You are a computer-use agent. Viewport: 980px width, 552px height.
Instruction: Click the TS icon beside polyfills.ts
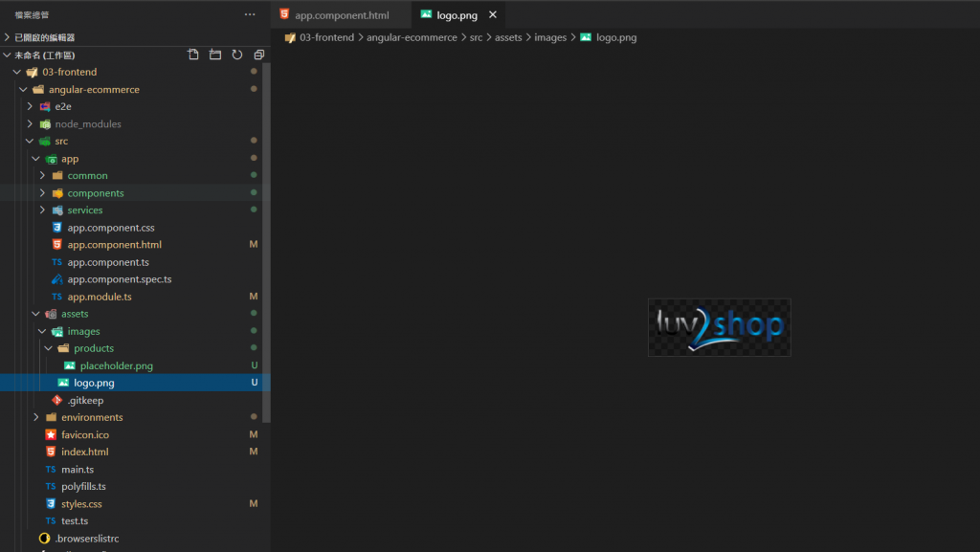[51, 486]
